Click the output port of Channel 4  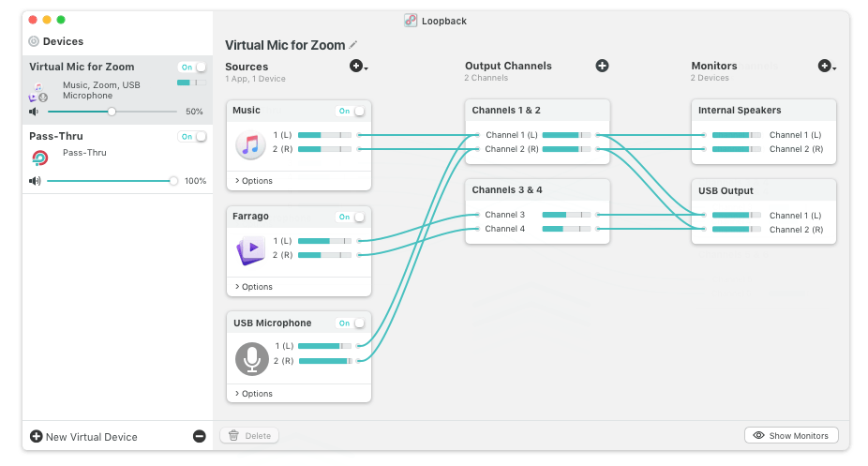coord(598,229)
